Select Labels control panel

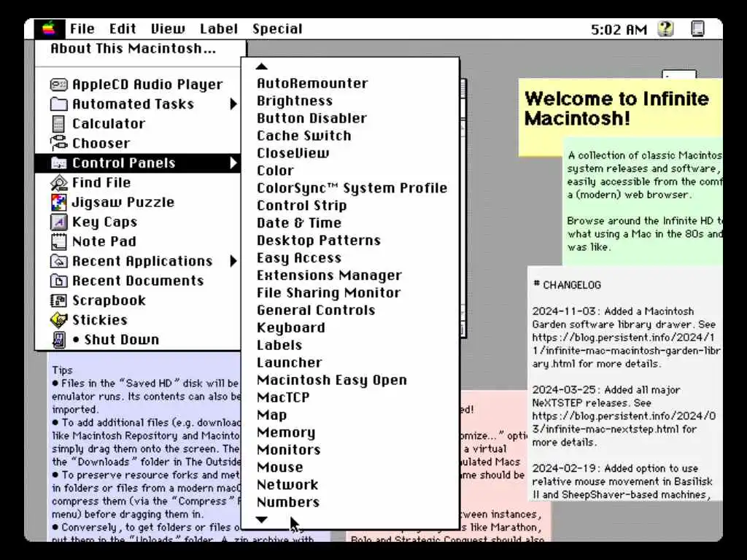click(x=279, y=345)
